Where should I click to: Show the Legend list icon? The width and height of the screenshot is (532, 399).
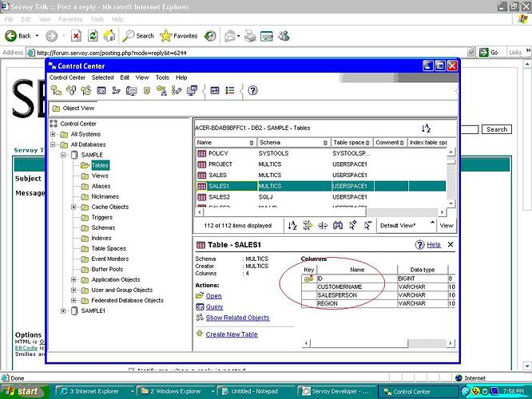pos(230,90)
